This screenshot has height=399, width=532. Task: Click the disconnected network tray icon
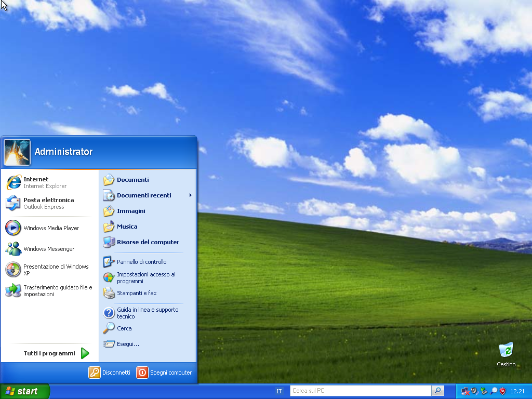point(465,391)
